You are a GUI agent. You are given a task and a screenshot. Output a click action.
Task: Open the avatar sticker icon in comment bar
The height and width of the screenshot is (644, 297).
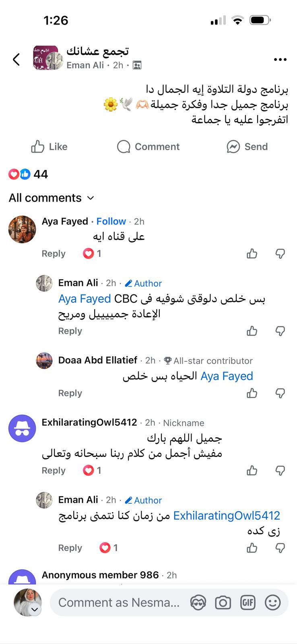pos(198,603)
